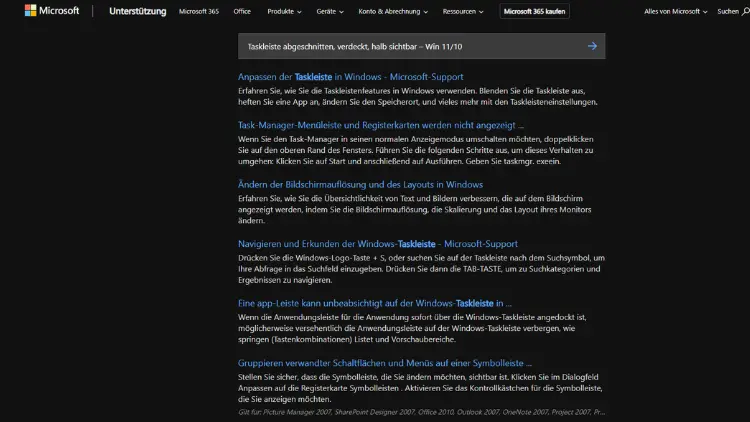Open the Office navigation item
750x422 pixels.
(x=242, y=11)
